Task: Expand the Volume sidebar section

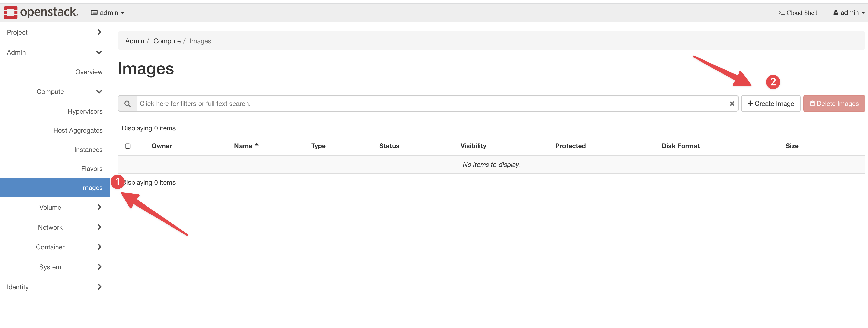Action: click(50, 207)
